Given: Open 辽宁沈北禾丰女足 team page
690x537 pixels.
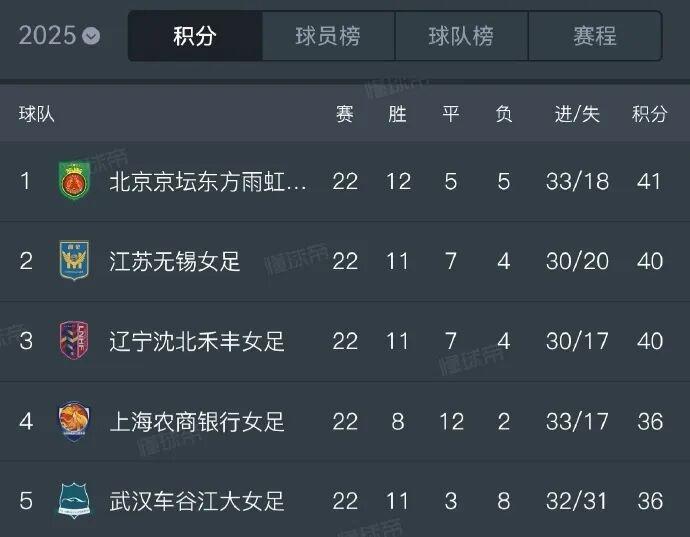Looking at the screenshot, I should click(197, 341).
